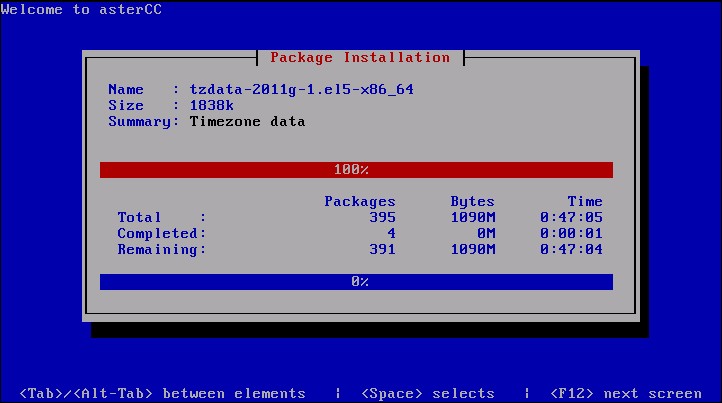
Task: Click the total time value 0:47:05
Action: click(x=572, y=217)
